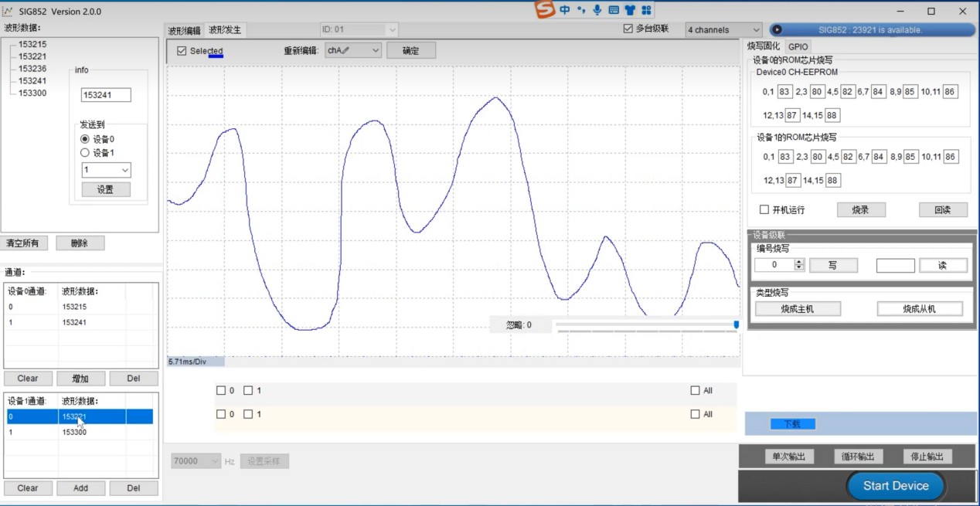This screenshot has height=506, width=980.
Task: Toggle the Selected checkbox
Action: pos(182,51)
